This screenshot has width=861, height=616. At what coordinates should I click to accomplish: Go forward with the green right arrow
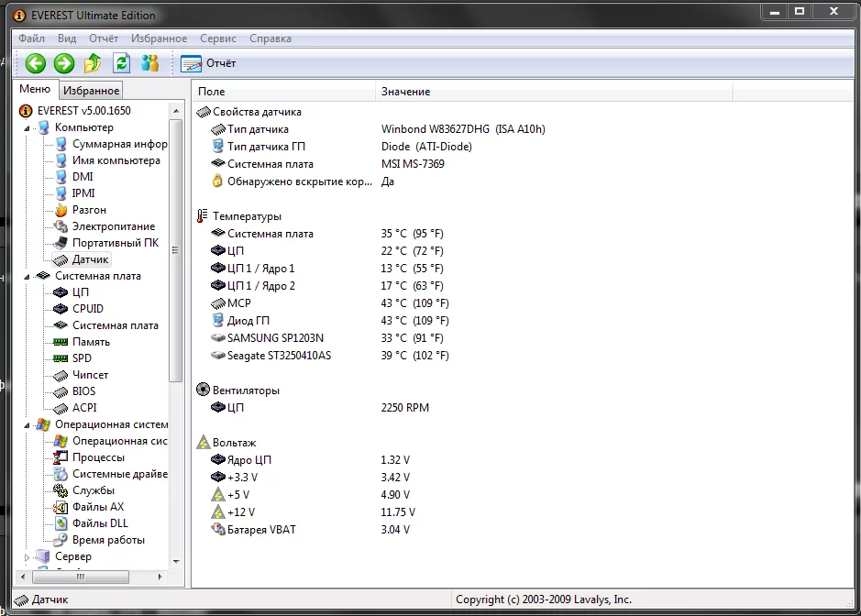[x=64, y=63]
